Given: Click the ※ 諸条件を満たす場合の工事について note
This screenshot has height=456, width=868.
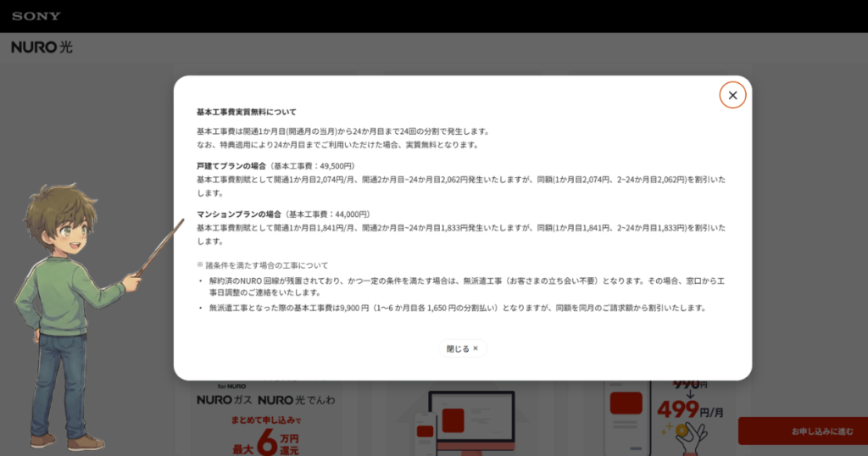Looking at the screenshot, I should coord(263,265).
